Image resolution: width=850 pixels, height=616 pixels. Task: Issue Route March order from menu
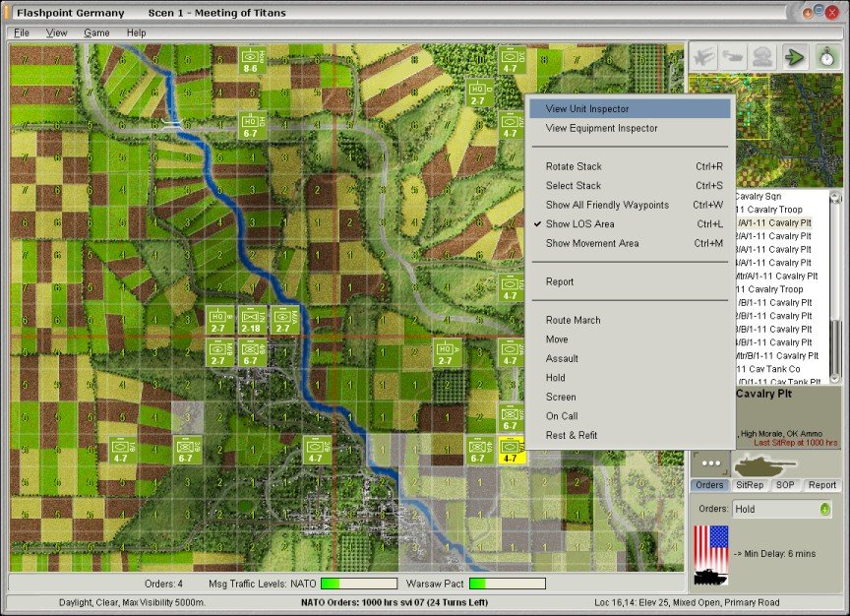click(630, 321)
